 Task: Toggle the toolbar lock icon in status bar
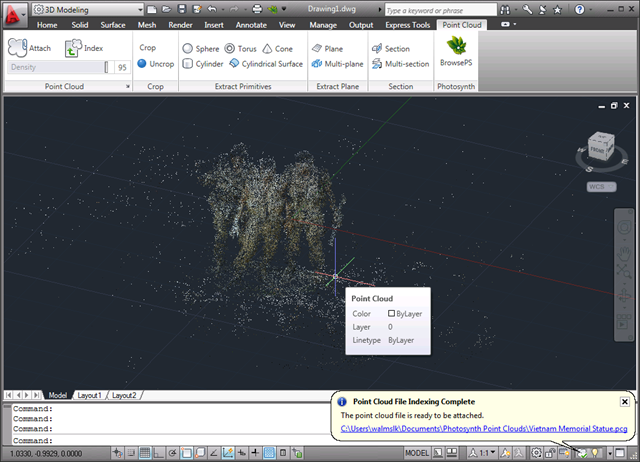[551, 453]
